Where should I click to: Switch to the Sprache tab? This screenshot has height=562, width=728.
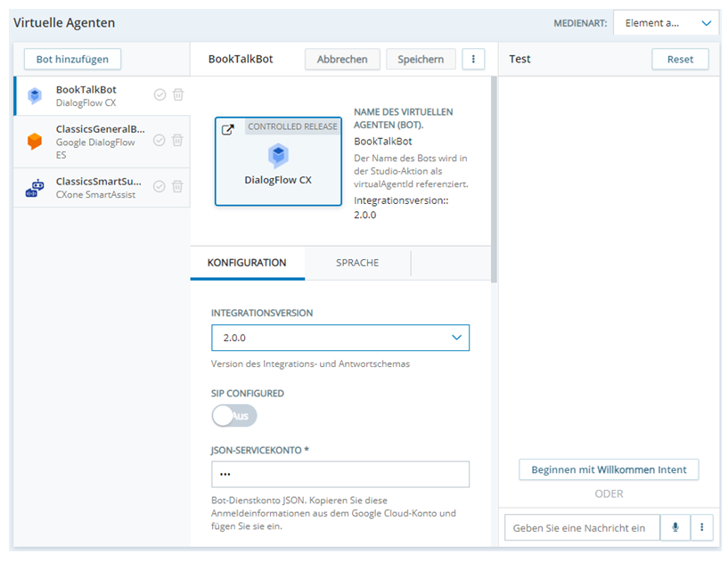(357, 263)
